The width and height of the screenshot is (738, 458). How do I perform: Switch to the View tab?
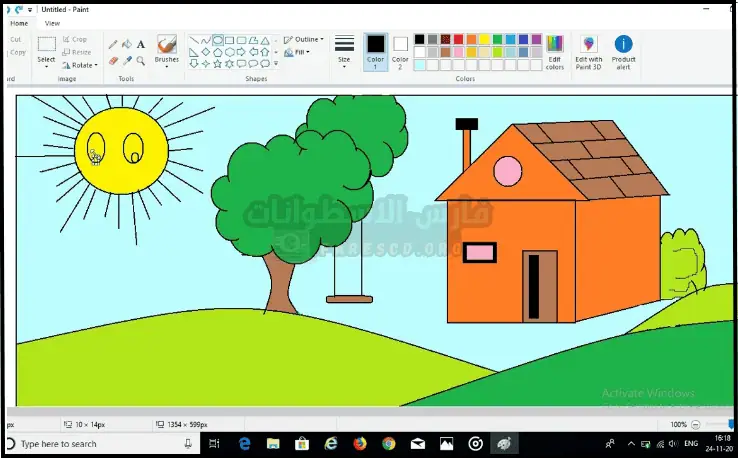[x=52, y=23]
